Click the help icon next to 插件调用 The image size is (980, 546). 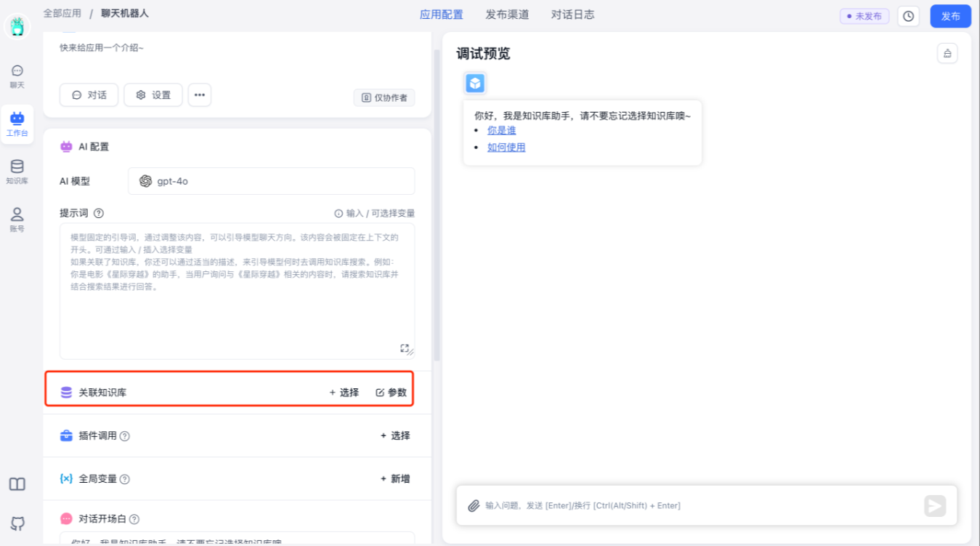[x=124, y=436]
